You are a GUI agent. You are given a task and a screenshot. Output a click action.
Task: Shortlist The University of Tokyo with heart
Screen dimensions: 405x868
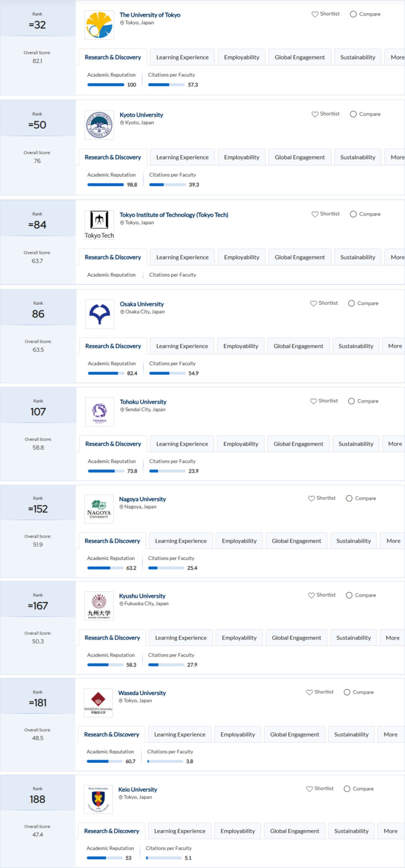coord(315,14)
